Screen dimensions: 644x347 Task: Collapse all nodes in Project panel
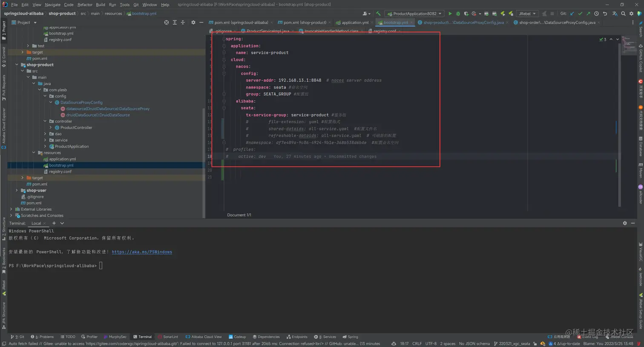[x=183, y=23]
